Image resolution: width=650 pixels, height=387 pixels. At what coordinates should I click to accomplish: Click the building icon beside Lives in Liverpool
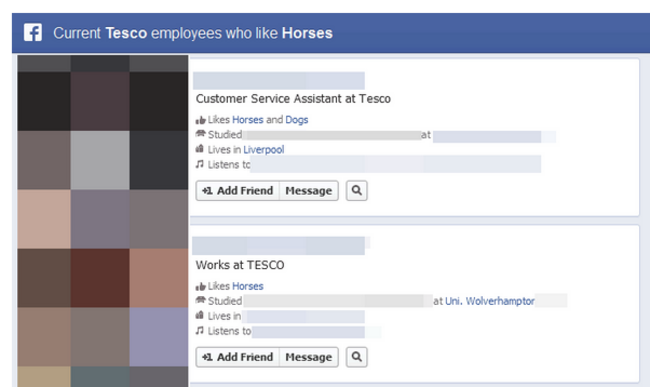(x=200, y=149)
